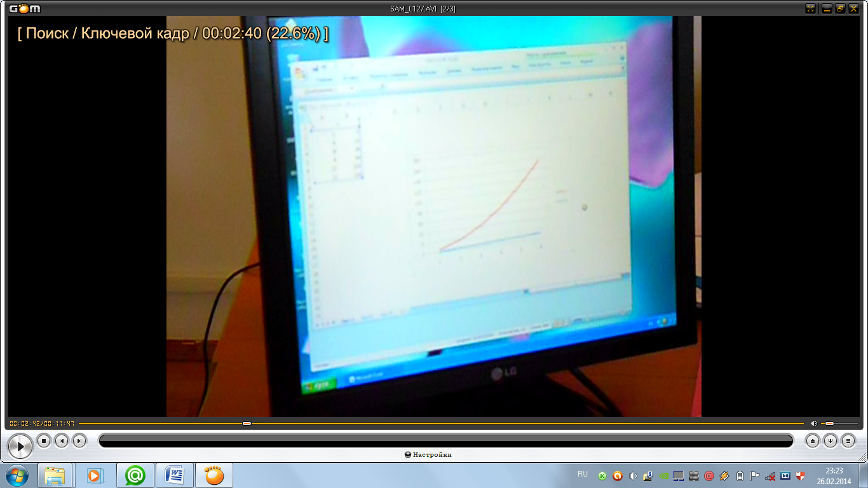Toggle fullscreen button in GOM title bar
The width and height of the screenshot is (868, 488).
811,8
